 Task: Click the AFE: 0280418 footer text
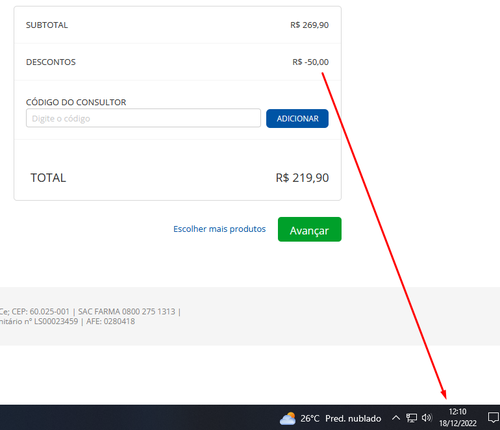pyautogui.click(x=111, y=321)
